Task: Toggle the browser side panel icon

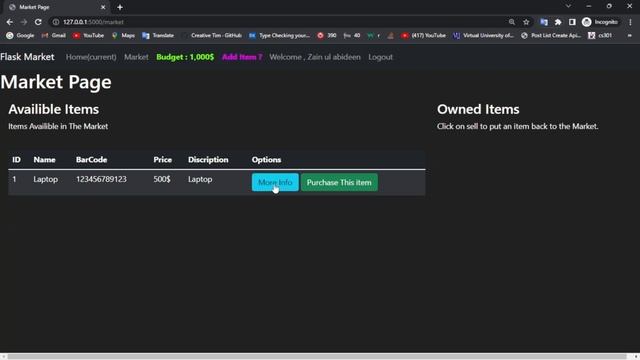Action: [572, 22]
